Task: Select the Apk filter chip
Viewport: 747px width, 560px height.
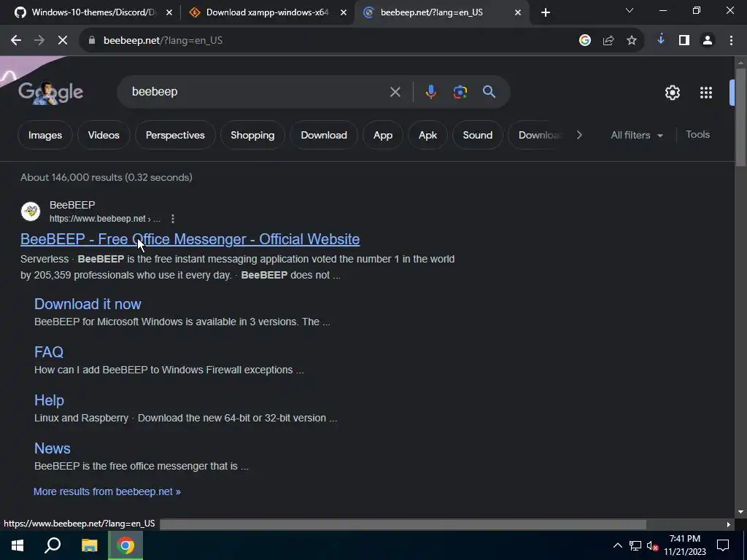Action: pyautogui.click(x=427, y=135)
